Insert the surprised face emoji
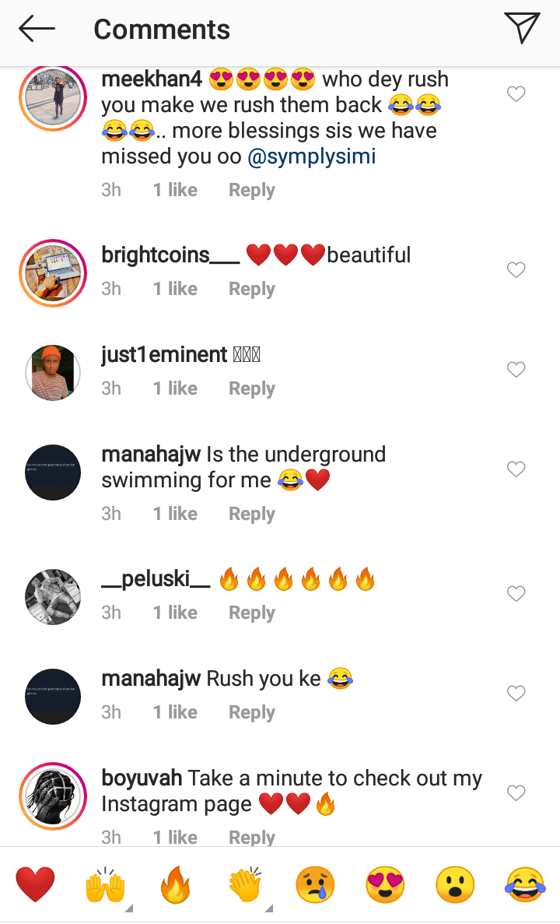560x924 pixels. [455, 884]
